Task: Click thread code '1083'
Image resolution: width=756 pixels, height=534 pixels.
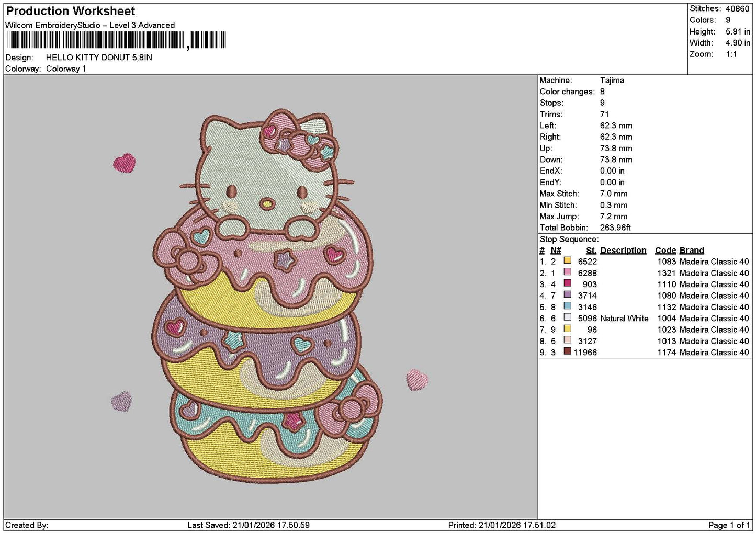Action: click(667, 262)
